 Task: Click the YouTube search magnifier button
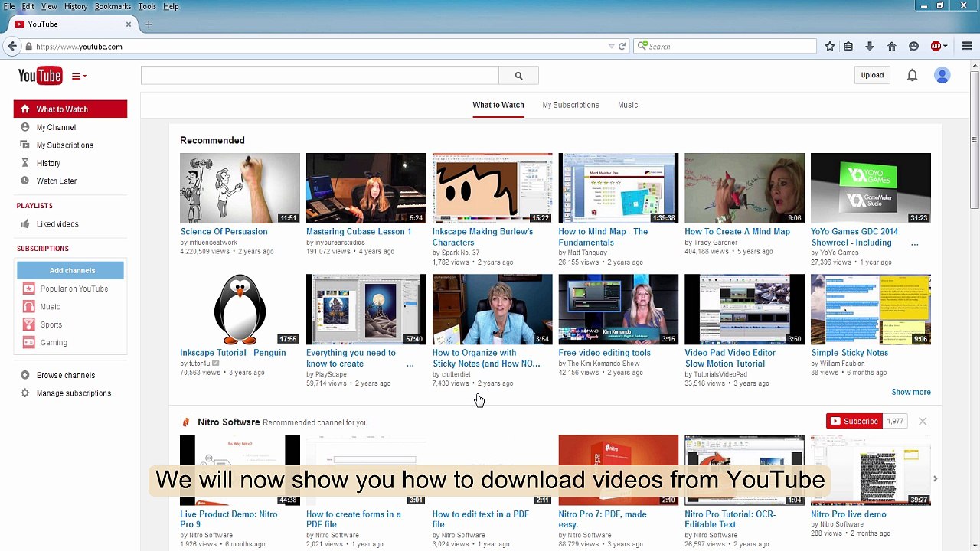click(518, 75)
